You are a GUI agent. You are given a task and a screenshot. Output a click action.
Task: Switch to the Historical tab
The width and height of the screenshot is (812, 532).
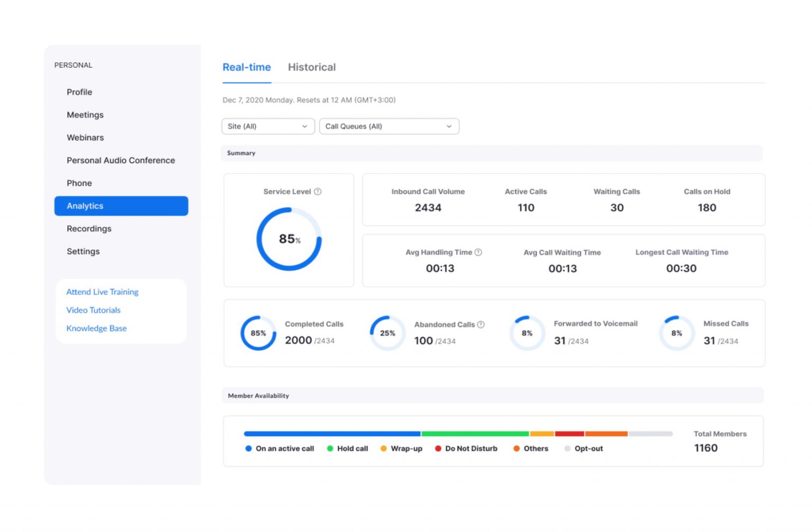pos(312,67)
